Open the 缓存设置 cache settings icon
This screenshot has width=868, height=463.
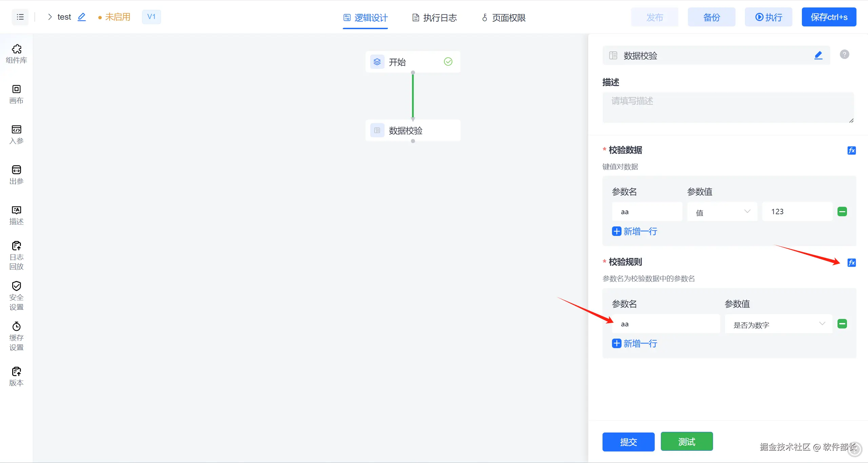(x=16, y=336)
